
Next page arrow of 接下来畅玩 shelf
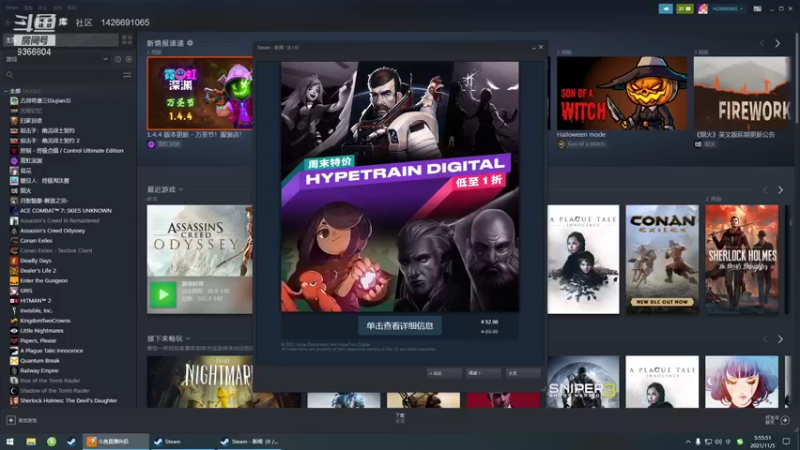click(x=780, y=339)
